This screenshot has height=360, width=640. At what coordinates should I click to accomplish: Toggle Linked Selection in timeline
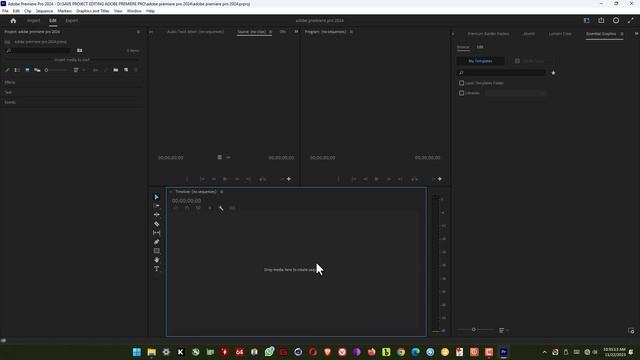pyautogui.click(x=198, y=208)
